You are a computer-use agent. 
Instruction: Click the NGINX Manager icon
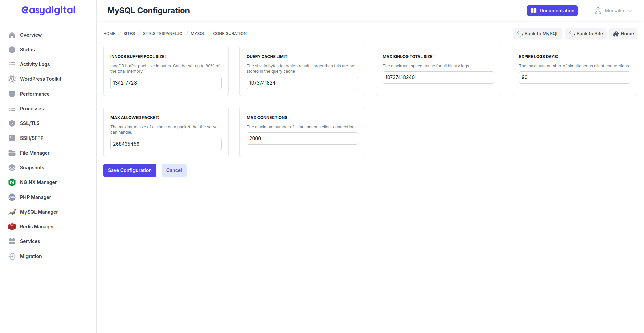point(12,182)
